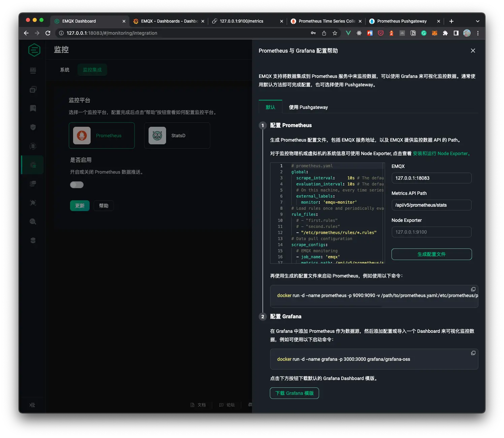Switch to the 使用 Pushgateway tab
Viewport: 504px width, 438px height.
(308, 107)
